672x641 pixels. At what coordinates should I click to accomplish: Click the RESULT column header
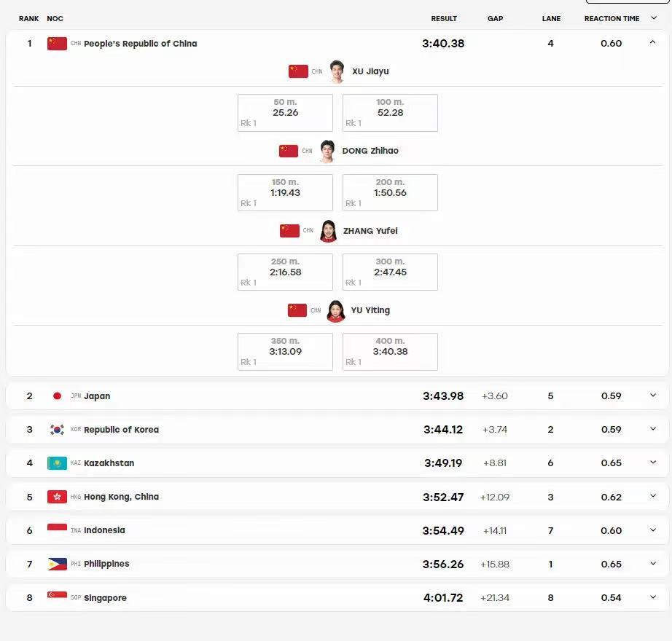(444, 18)
